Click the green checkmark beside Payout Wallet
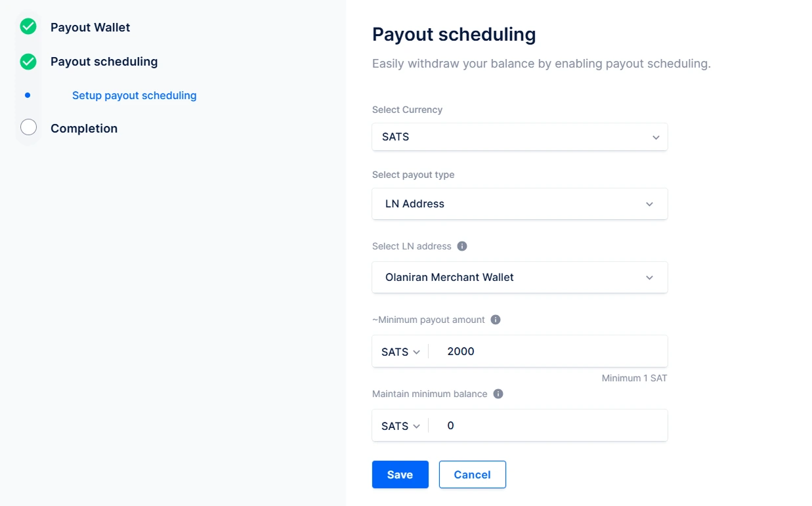This screenshot has width=812, height=506. click(28, 27)
